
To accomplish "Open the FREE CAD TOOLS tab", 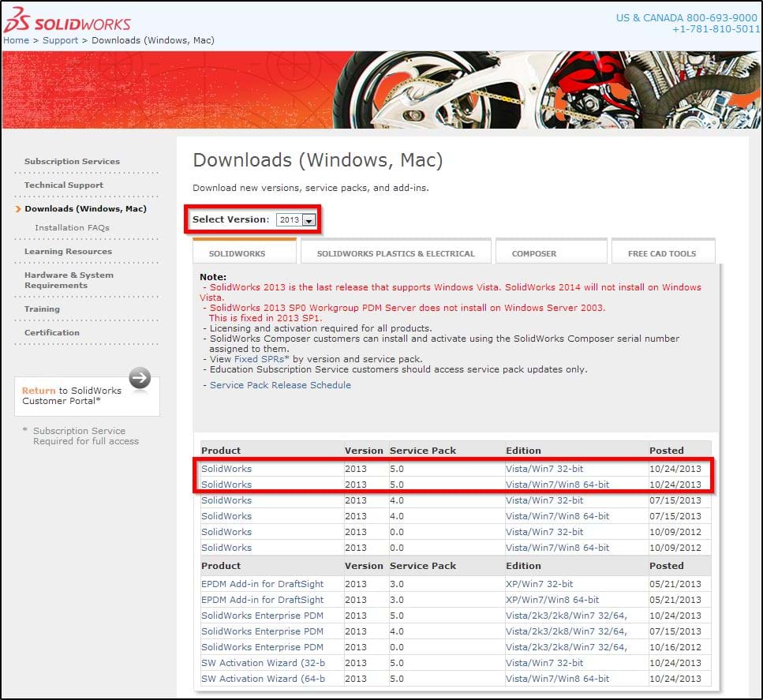I will tap(662, 253).
